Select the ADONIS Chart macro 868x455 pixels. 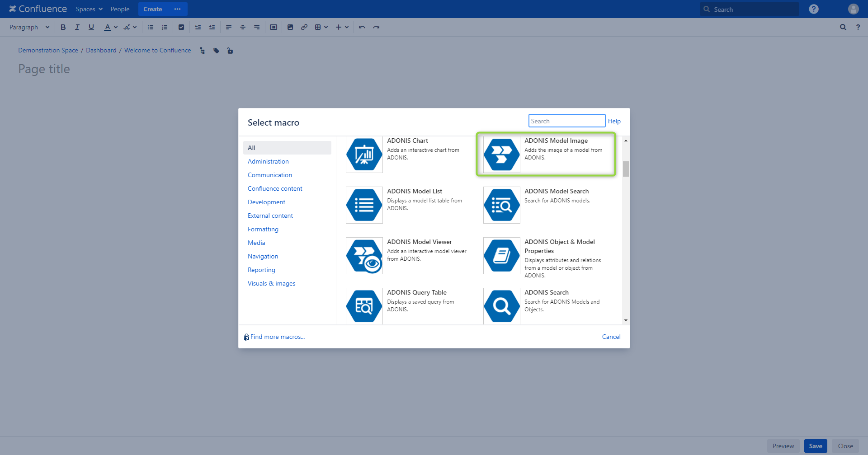407,155
